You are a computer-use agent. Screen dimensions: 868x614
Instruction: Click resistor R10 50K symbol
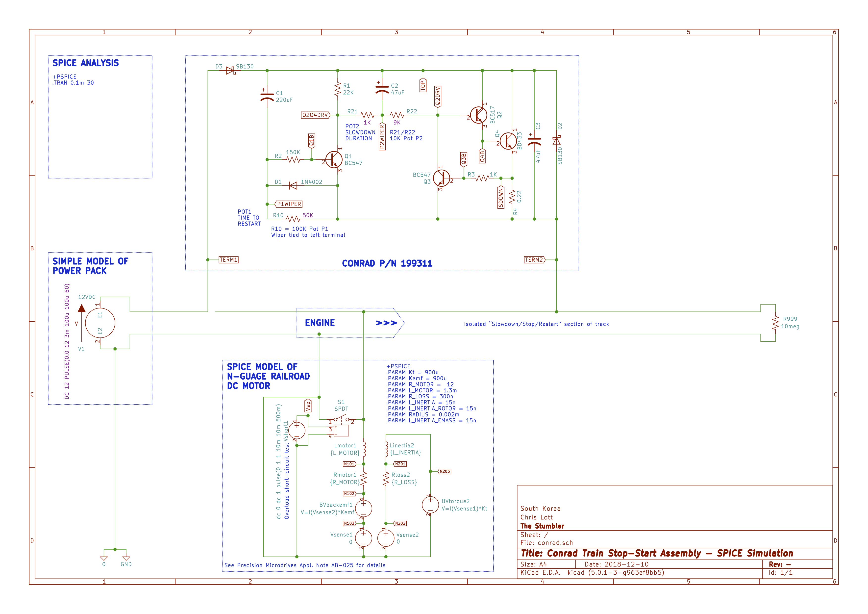pyautogui.click(x=293, y=219)
